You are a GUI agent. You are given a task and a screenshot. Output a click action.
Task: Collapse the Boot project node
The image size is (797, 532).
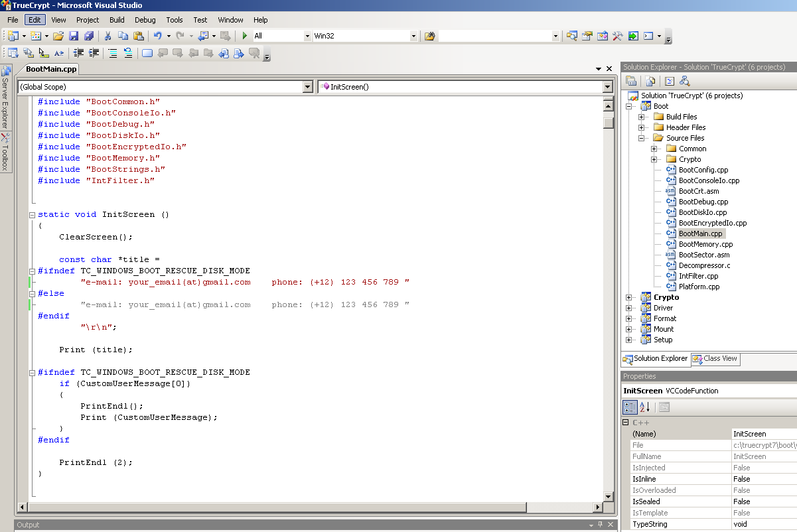point(629,106)
